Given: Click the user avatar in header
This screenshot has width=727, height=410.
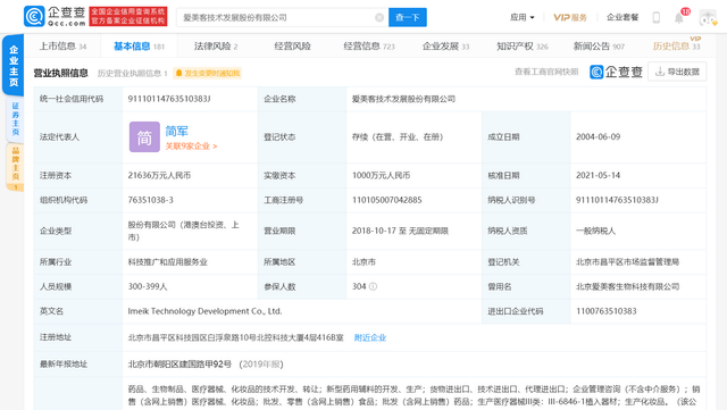Looking at the screenshot, I should 708,18.
